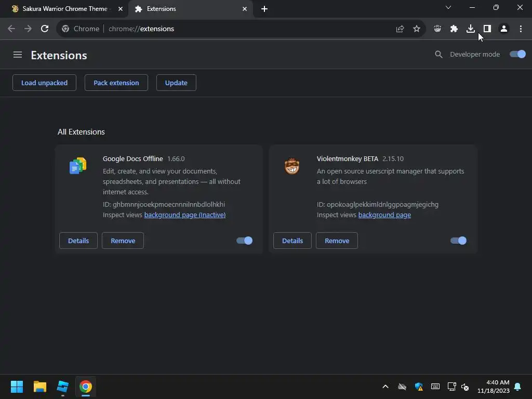Open a new tab with the plus button
The height and width of the screenshot is (399, 532).
click(x=264, y=9)
